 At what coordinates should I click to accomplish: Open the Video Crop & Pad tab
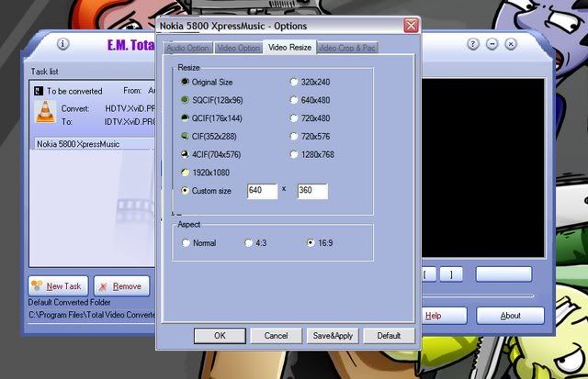click(x=347, y=48)
